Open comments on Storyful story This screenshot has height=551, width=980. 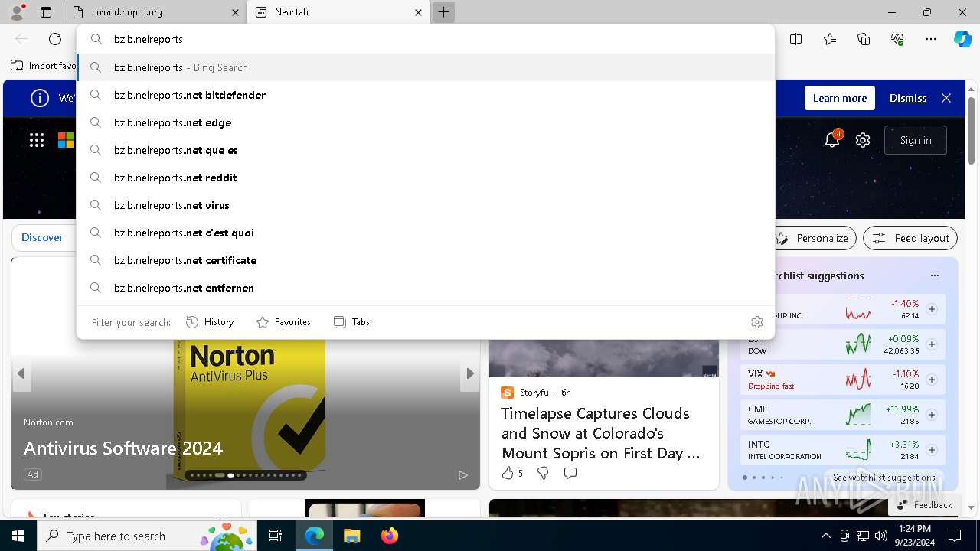pos(570,474)
